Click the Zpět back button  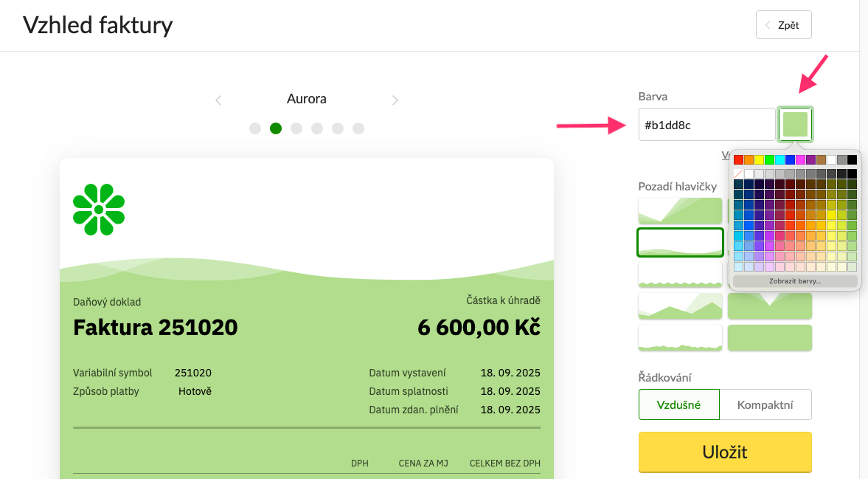[x=783, y=25]
